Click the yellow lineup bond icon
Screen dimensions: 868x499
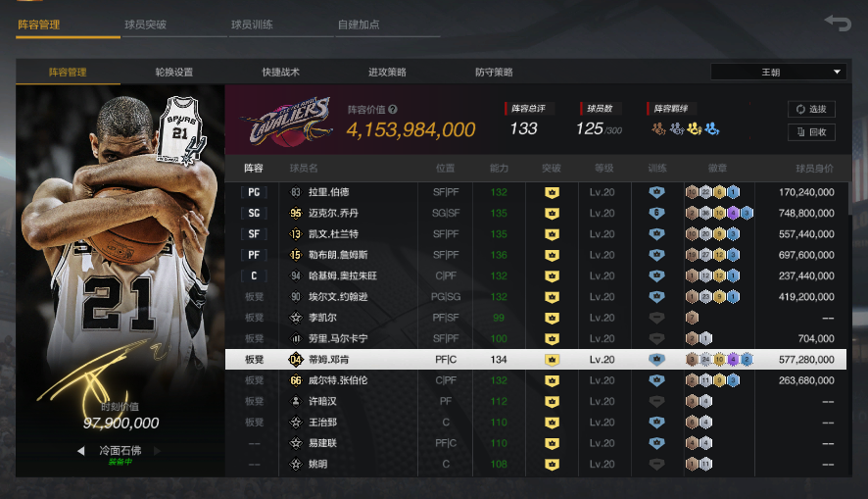pyautogui.click(x=695, y=129)
